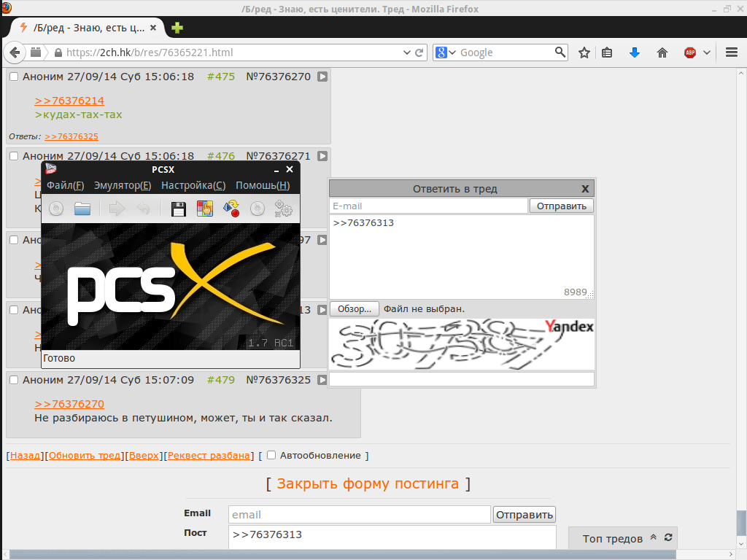Click PCSX forward arrow toolbar icon
This screenshot has width=747, height=560.
(x=117, y=209)
